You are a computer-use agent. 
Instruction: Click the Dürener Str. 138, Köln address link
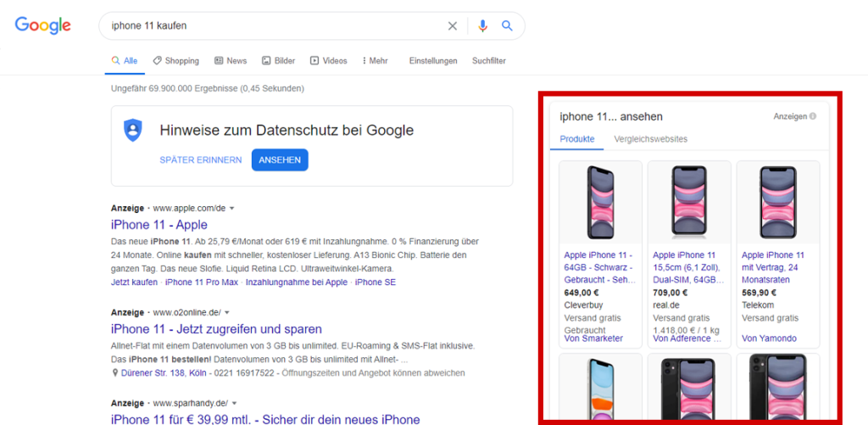(x=165, y=373)
